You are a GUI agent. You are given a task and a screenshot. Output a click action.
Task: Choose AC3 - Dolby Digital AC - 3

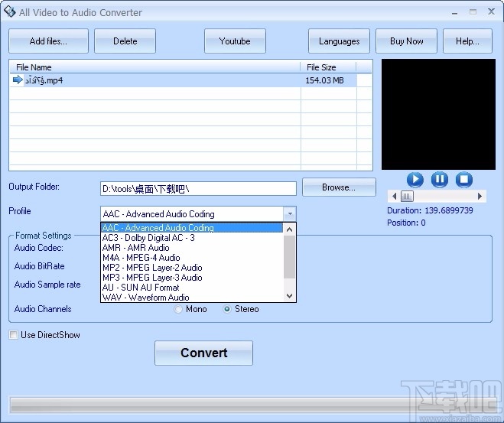point(192,238)
